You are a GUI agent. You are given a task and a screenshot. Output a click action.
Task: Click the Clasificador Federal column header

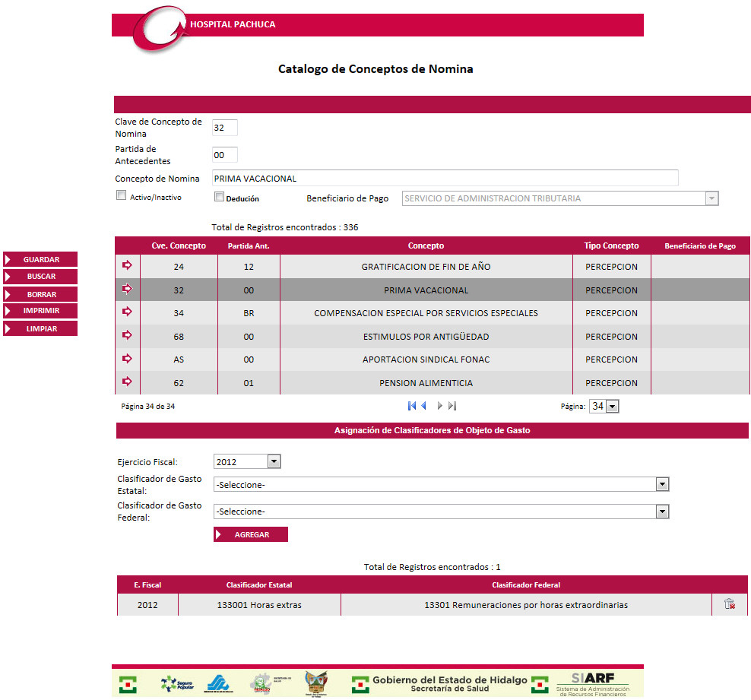tap(526, 585)
